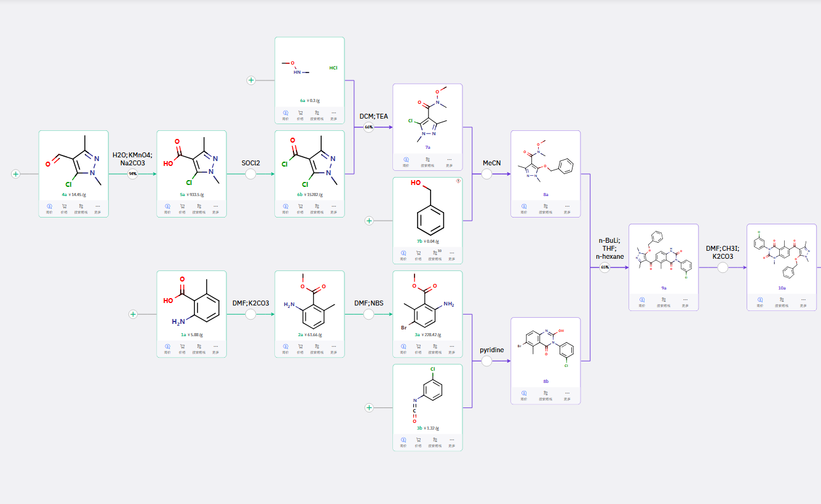Viewport: 821px width, 504px height.
Task: Click the empty reaction node under SOCl2
Action: tap(250, 175)
